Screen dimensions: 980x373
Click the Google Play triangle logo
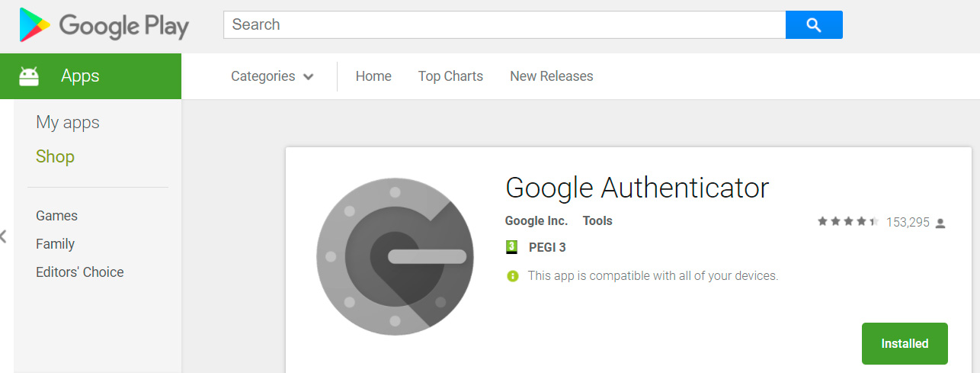(35, 25)
